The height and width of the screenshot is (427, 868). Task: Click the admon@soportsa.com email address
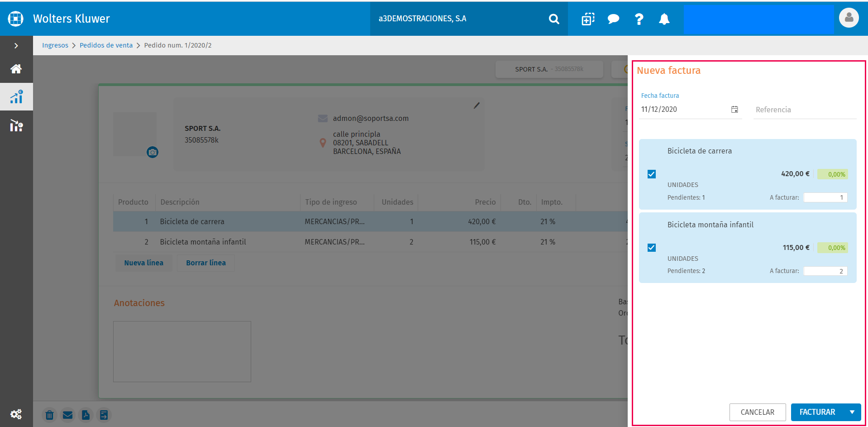[x=371, y=118]
